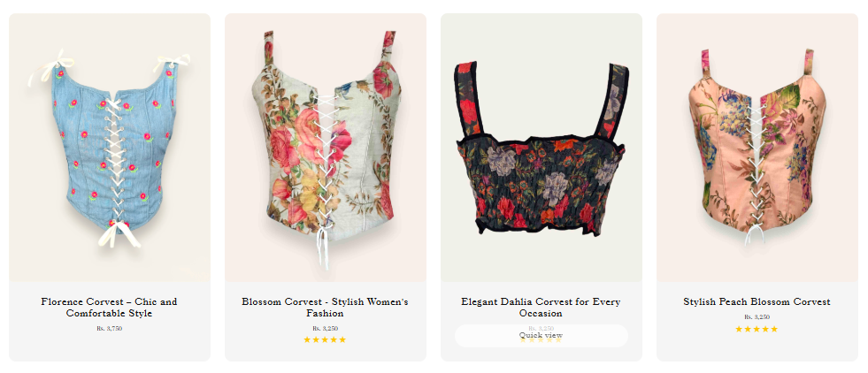Click fifth star of the Blossom Corvest rating
The image size is (868, 373).
[342, 339]
